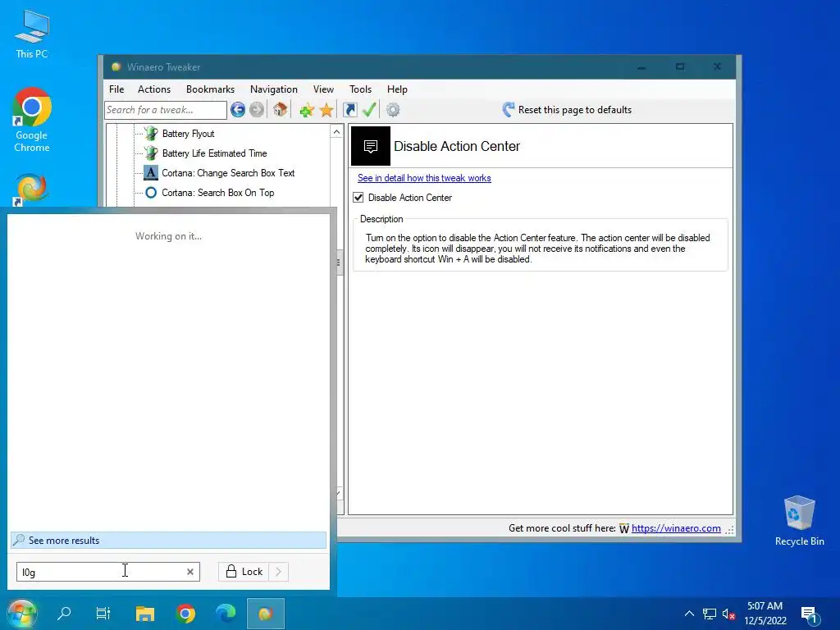Viewport: 840px width, 630px height.
Task: Open the Google Chrome desktop shortcut
Action: click(x=32, y=120)
